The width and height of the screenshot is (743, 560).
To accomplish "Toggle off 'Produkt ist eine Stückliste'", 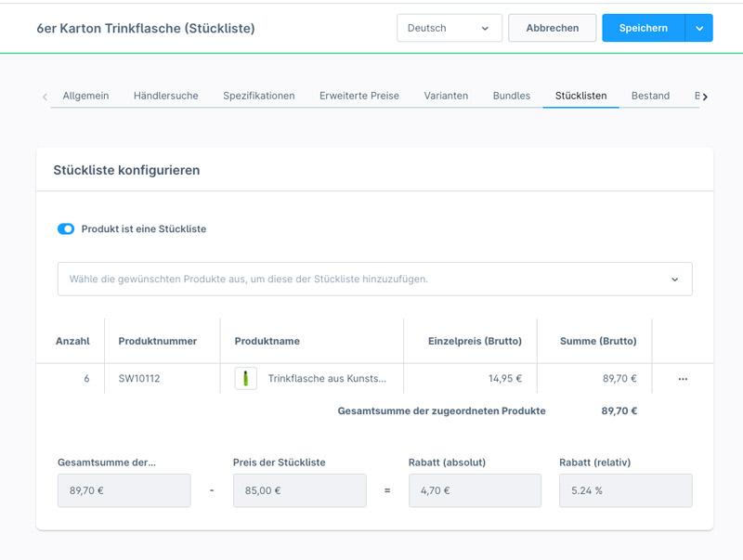I will coord(66,229).
